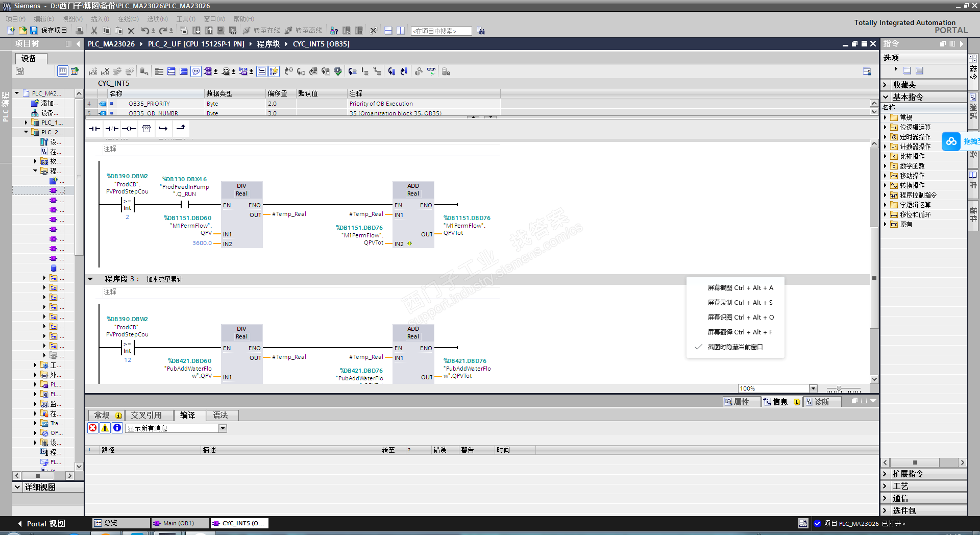Image resolution: width=980 pixels, height=535 pixels.
Task: Toggle information messages filter in compile tab
Action: (117, 428)
